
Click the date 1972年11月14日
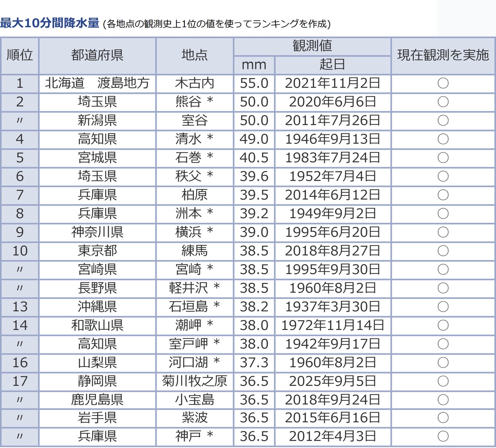(x=333, y=325)
